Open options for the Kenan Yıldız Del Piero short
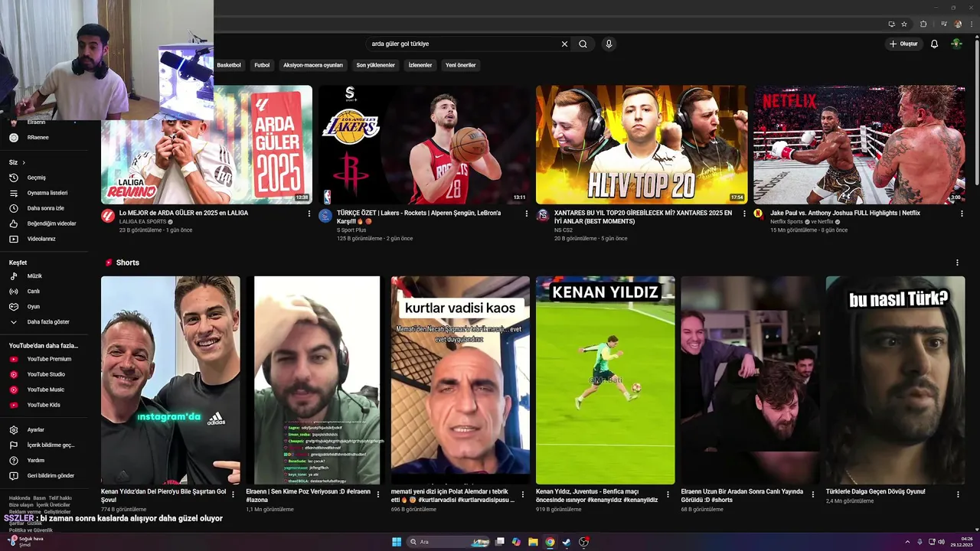 [x=234, y=494]
